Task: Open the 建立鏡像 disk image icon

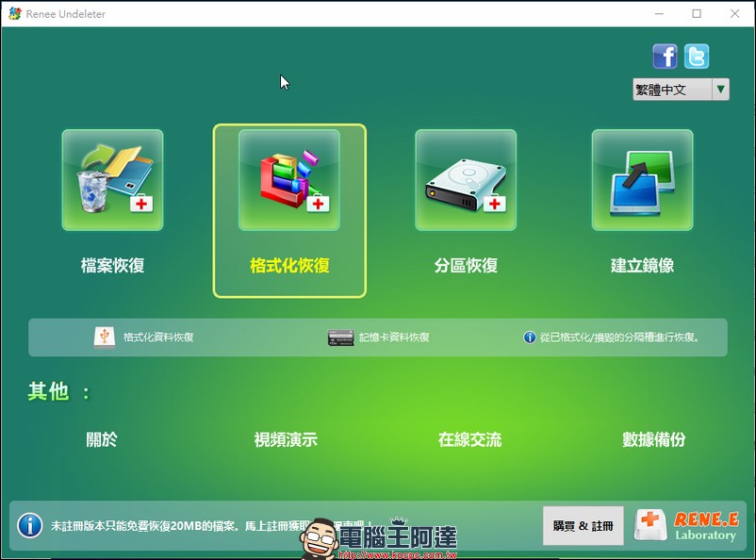Action: pos(642,180)
